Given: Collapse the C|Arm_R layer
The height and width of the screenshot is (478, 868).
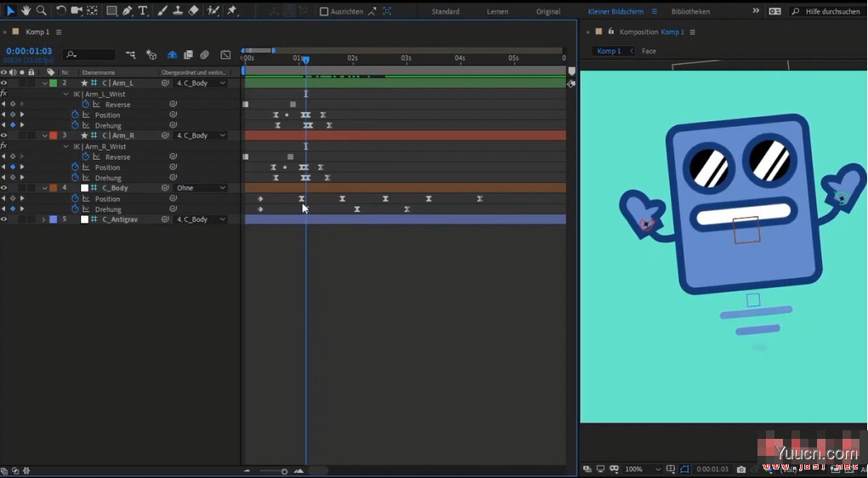Looking at the screenshot, I should [x=44, y=135].
